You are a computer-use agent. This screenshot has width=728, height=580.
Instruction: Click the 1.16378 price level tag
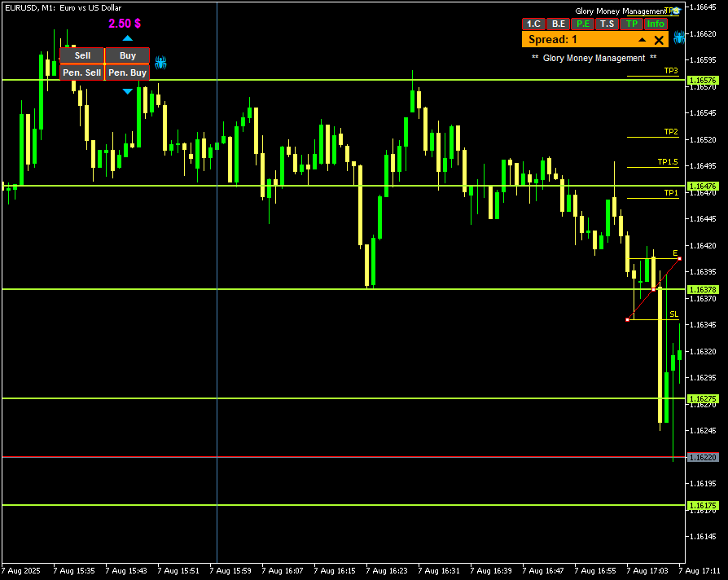703,290
